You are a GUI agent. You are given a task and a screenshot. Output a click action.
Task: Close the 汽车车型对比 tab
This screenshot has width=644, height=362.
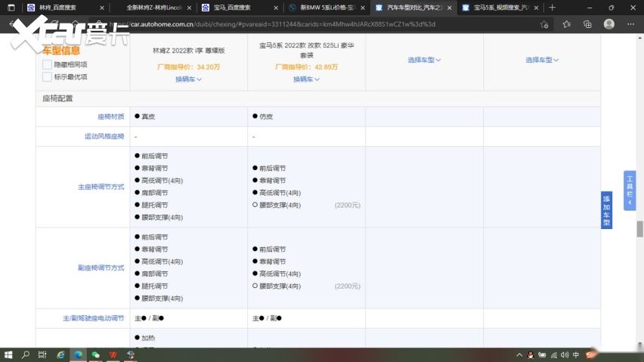(x=449, y=8)
